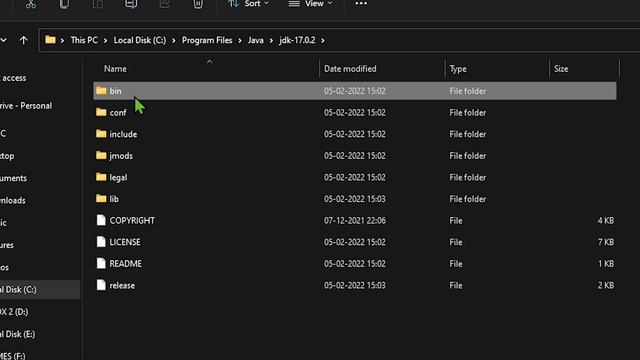640x360 pixels.
Task: Navigate to Java in breadcrumb
Action: click(256, 40)
